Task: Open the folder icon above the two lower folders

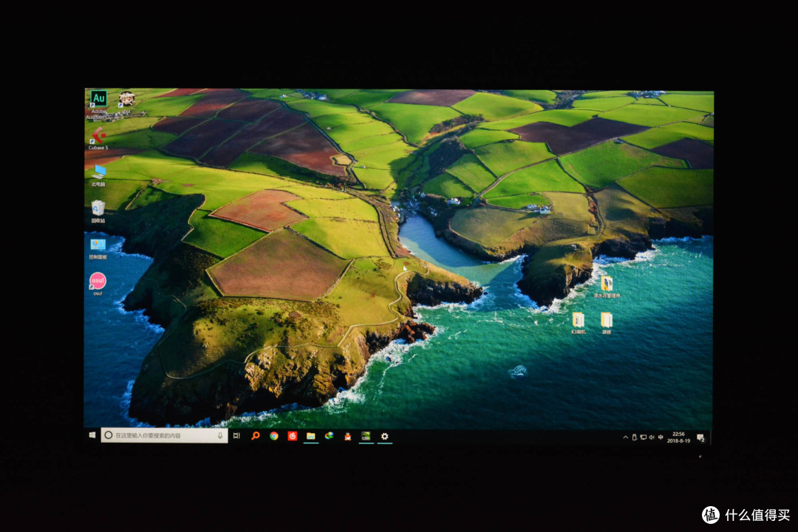Action: (607, 287)
